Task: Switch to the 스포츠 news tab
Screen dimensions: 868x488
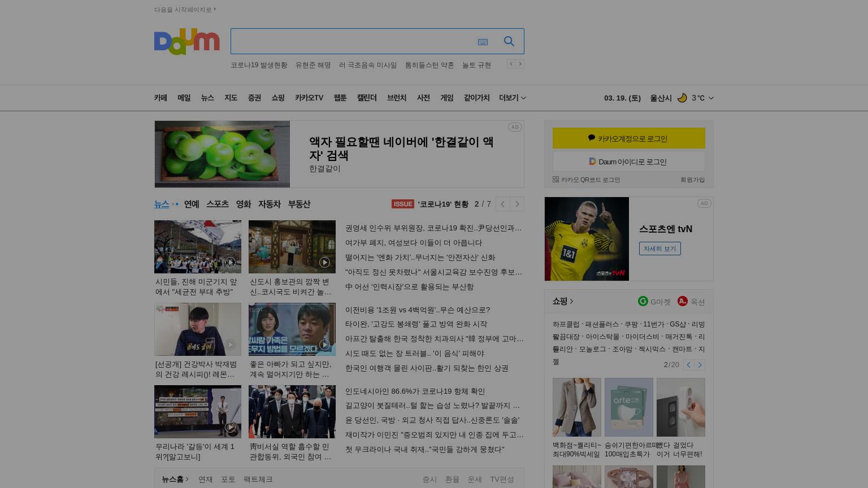Action: [218, 204]
